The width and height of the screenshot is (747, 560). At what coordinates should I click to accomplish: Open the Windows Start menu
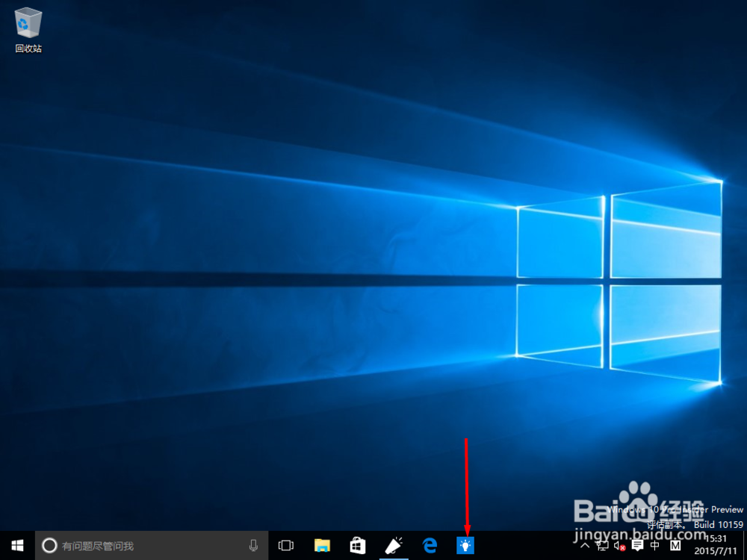point(18,545)
